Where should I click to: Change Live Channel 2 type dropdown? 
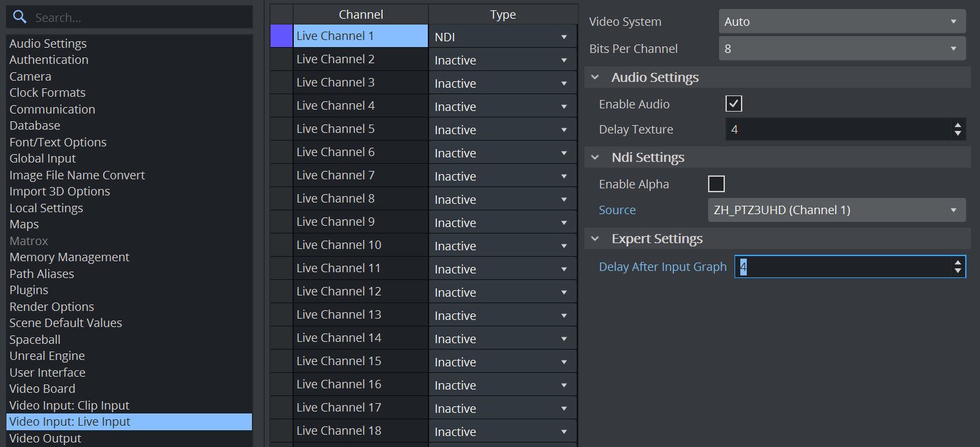[x=502, y=60]
